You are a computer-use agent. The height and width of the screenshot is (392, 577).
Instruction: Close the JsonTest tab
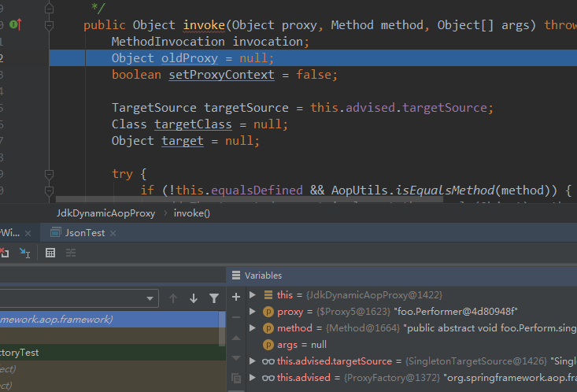pos(113,233)
